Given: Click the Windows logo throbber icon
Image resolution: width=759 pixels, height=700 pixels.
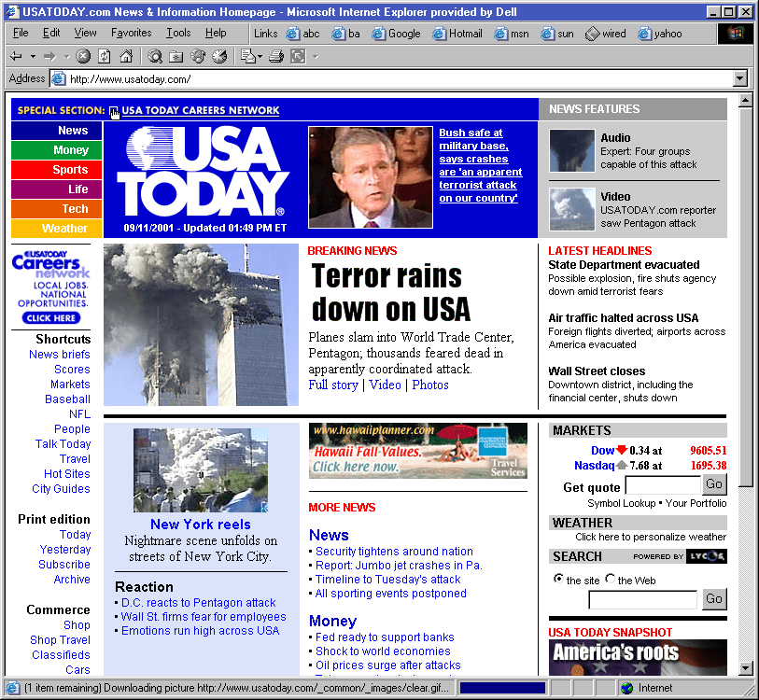Looking at the screenshot, I should (736, 34).
